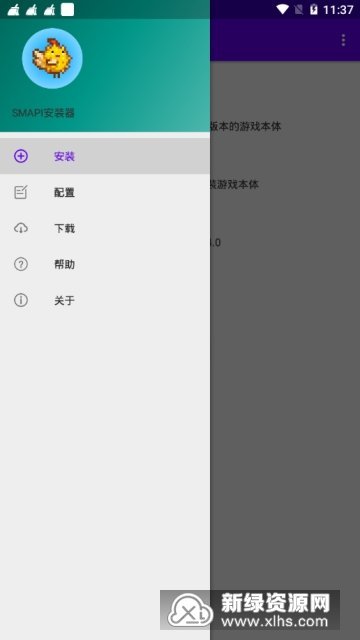360x640 pixels.
Task: Click the dimmed text ending 版本的游戏本体
Action: (x=246, y=127)
